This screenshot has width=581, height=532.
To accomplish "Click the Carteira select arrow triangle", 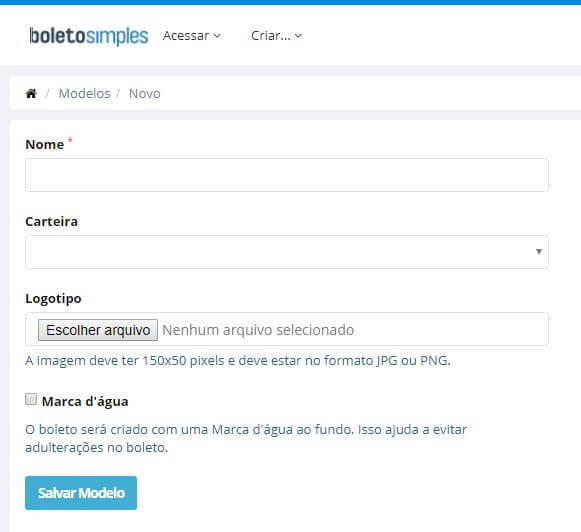I will [539, 252].
